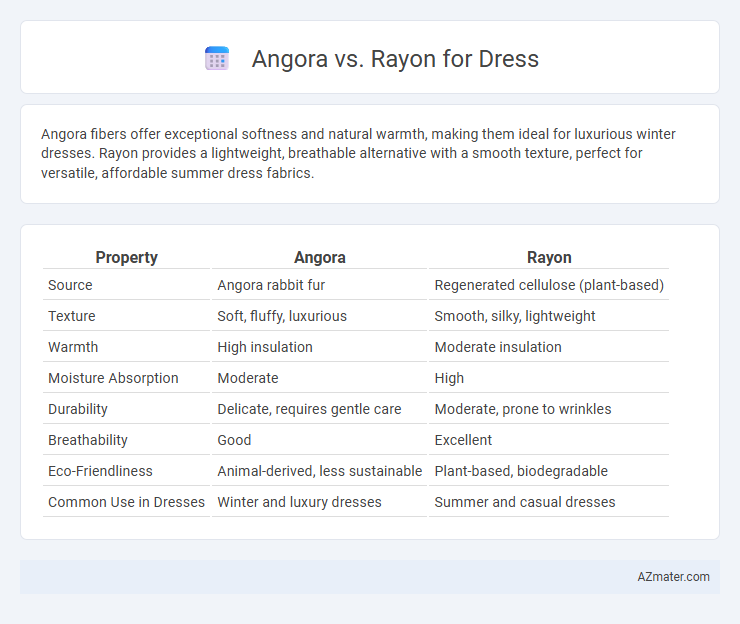The height and width of the screenshot is (624, 740).
Task: Open the AZmater.com footer link
Action: [673, 577]
